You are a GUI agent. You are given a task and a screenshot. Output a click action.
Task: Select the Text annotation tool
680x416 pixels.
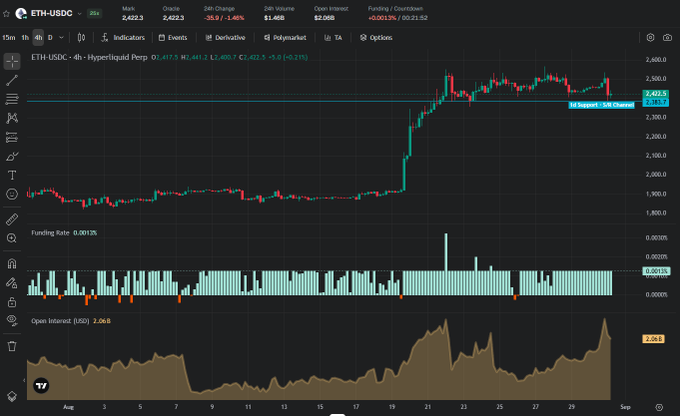[x=12, y=175]
